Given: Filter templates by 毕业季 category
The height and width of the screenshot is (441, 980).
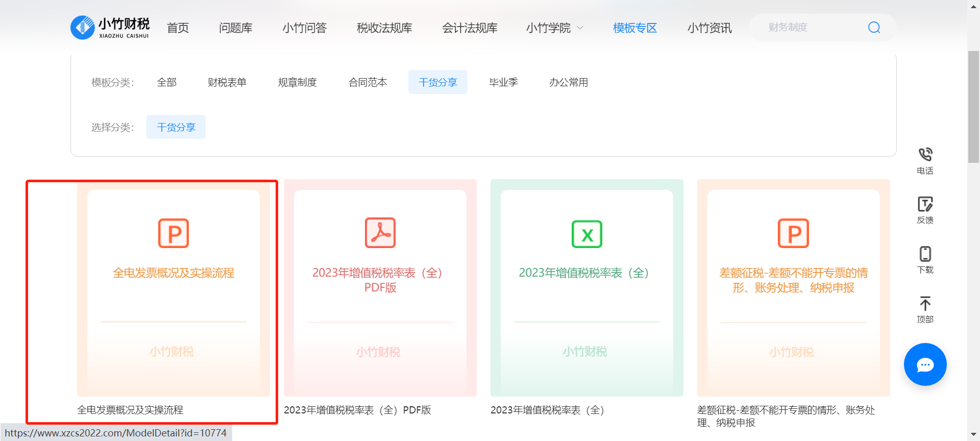Looking at the screenshot, I should click(x=503, y=82).
